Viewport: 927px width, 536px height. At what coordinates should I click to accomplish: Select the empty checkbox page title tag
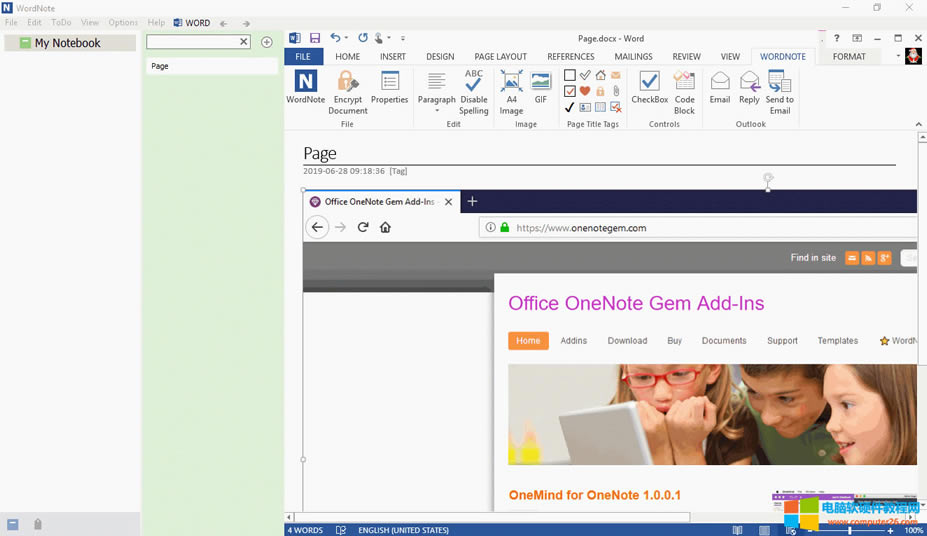pos(570,76)
